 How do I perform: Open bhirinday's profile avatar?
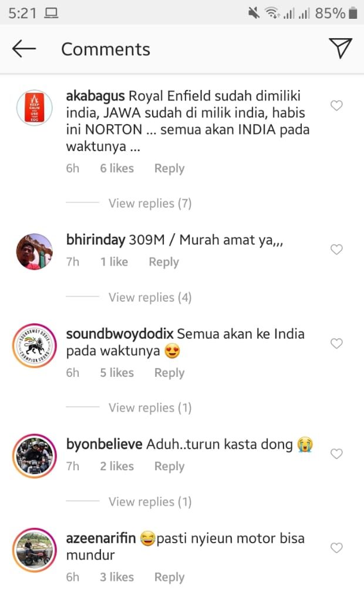[x=35, y=252]
